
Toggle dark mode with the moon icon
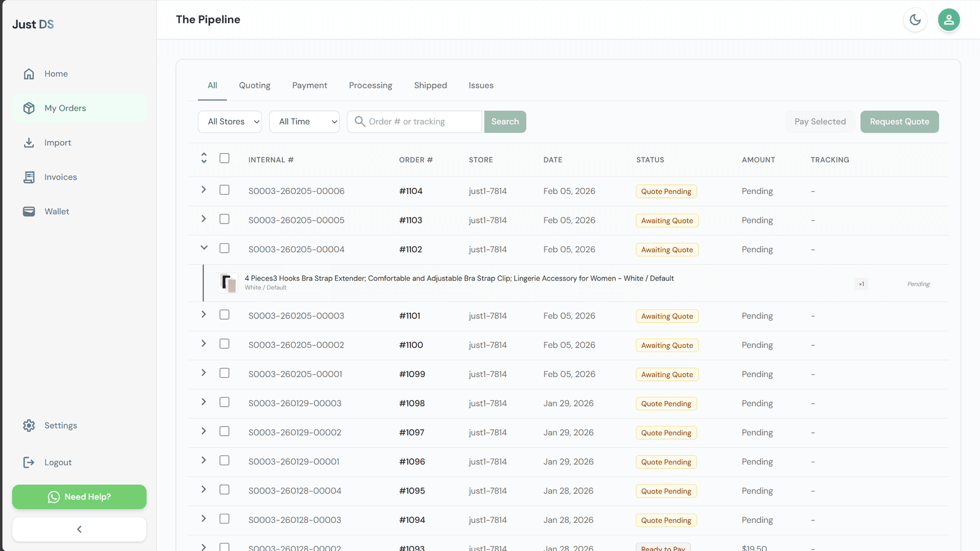[x=915, y=20]
